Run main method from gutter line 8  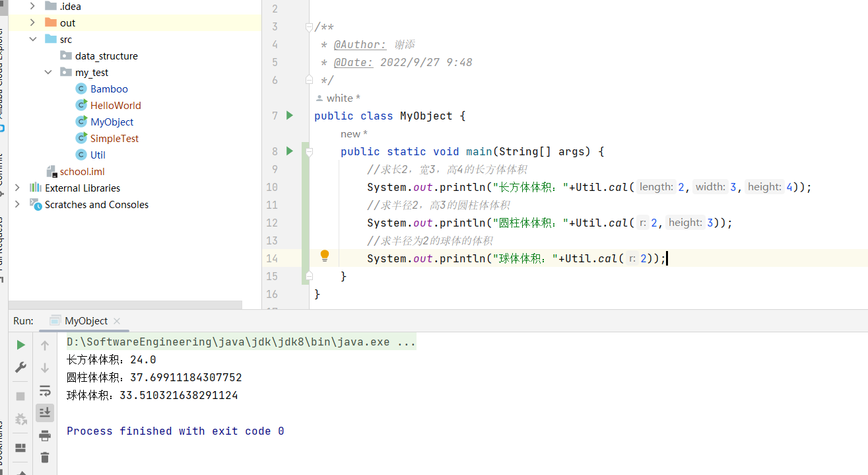point(289,151)
